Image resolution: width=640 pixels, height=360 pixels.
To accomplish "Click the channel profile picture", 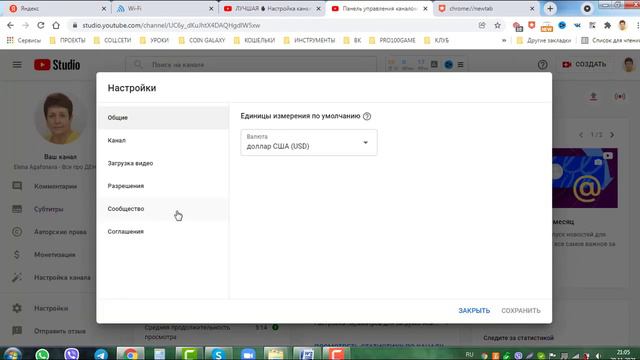I will [x=60, y=118].
